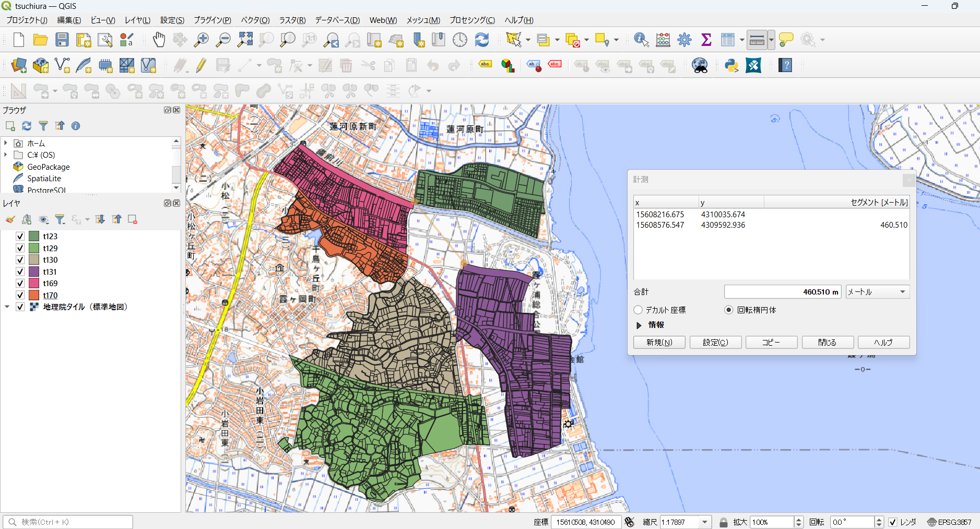Click the Zoom In magnifier tool
The height and width of the screenshot is (529, 980).
[202, 40]
